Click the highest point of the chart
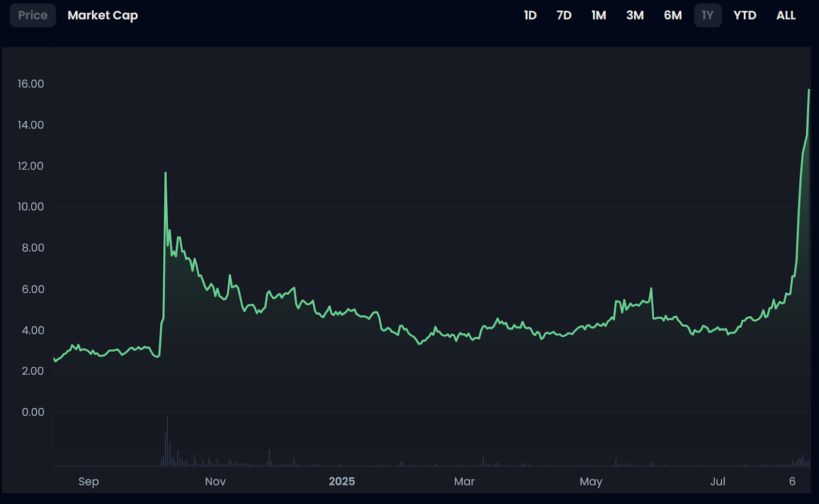The width and height of the screenshot is (819, 504). [809, 91]
